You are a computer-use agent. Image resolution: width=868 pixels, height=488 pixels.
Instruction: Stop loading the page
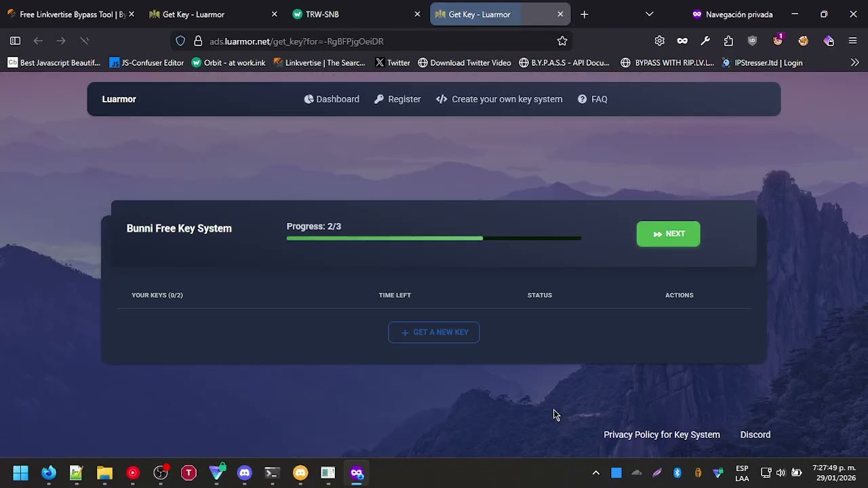(84, 41)
